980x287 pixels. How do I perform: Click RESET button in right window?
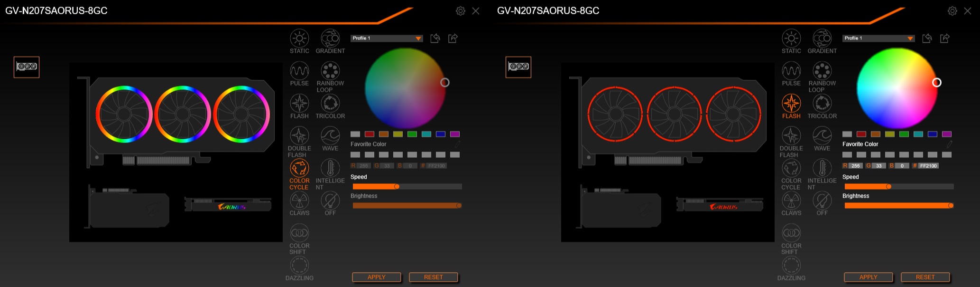click(x=925, y=277)
